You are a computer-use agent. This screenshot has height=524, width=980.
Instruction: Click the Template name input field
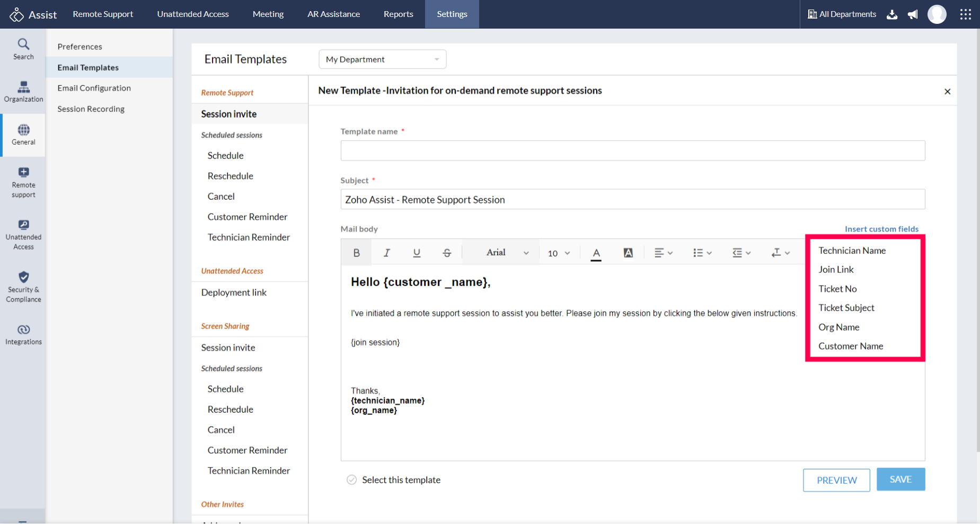tap(633, 150)
